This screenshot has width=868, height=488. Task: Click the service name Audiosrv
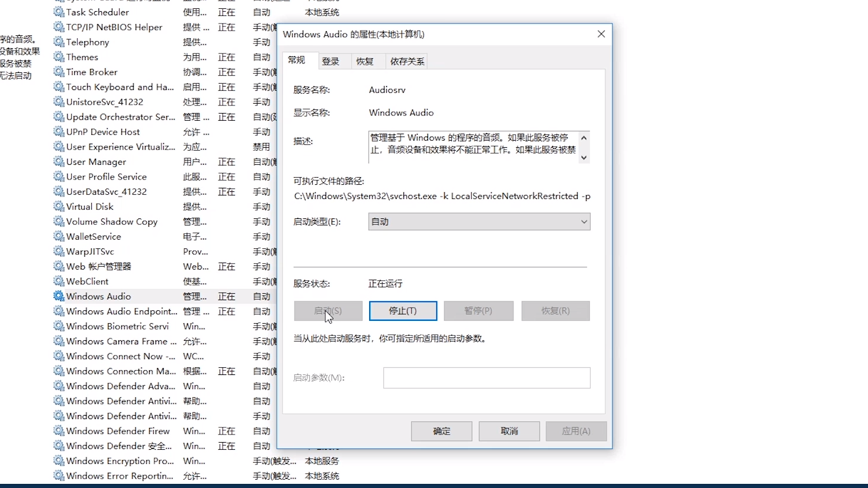[387, 90]
